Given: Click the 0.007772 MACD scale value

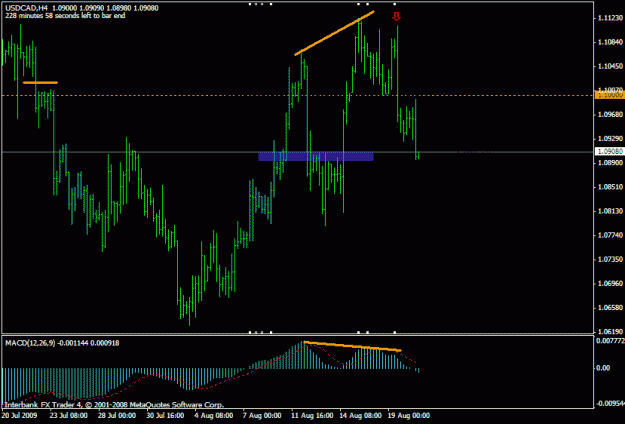Looking at the screenshot, I should [x=610, y=341].
